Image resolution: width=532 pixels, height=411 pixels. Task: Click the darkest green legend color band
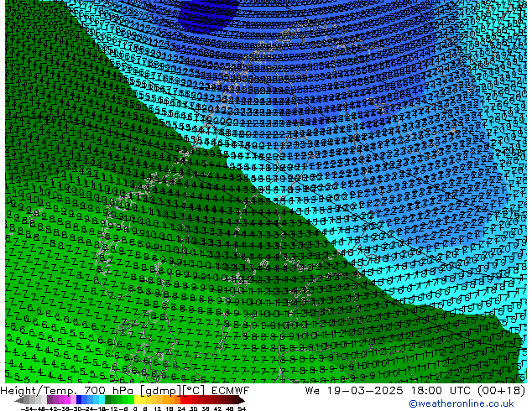[x=108, y=400]
